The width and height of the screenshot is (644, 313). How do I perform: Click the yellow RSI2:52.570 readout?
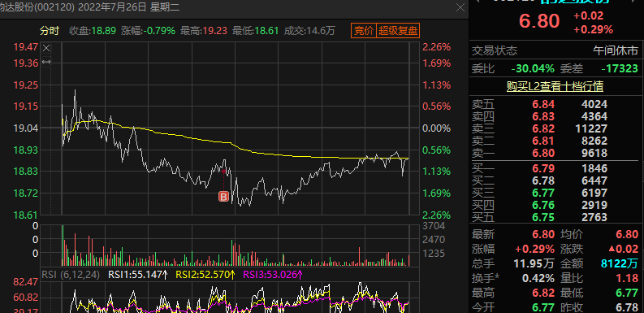pos(205,274)
